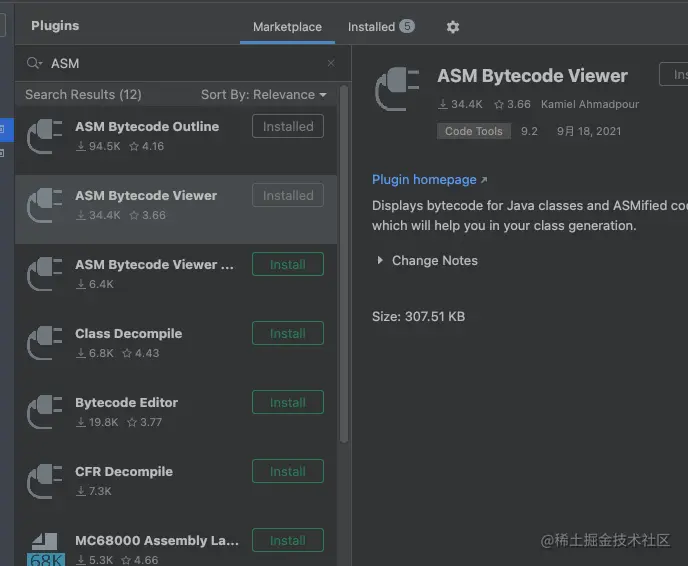Click the CFR Decompile plugin icon
This screenshot has height=566, width=688.
45,481
